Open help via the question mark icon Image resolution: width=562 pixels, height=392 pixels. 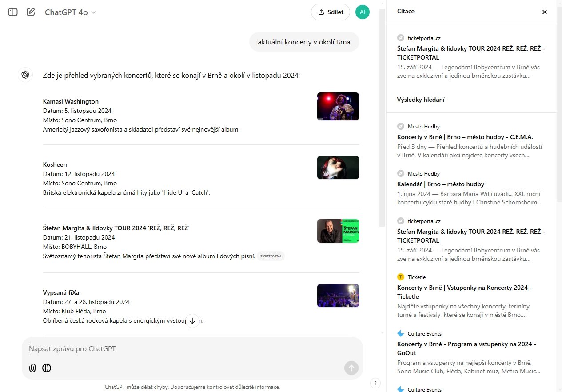click(375, 383)
